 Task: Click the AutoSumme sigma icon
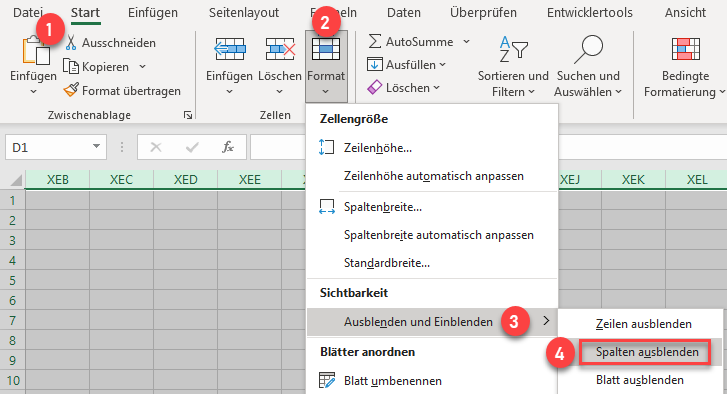(x=375, y=41)
